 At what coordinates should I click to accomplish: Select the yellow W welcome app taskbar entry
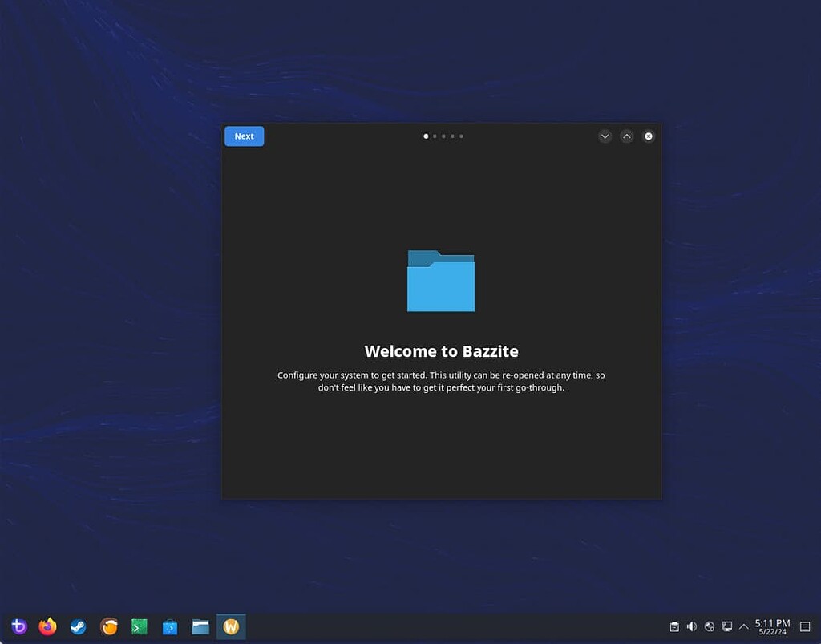point(231,626)
